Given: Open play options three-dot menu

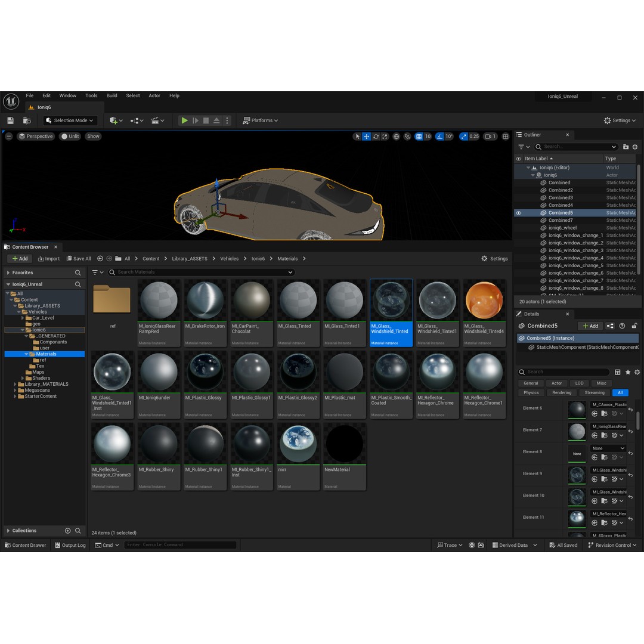Looking at the screenshot, I should [227, 120].
